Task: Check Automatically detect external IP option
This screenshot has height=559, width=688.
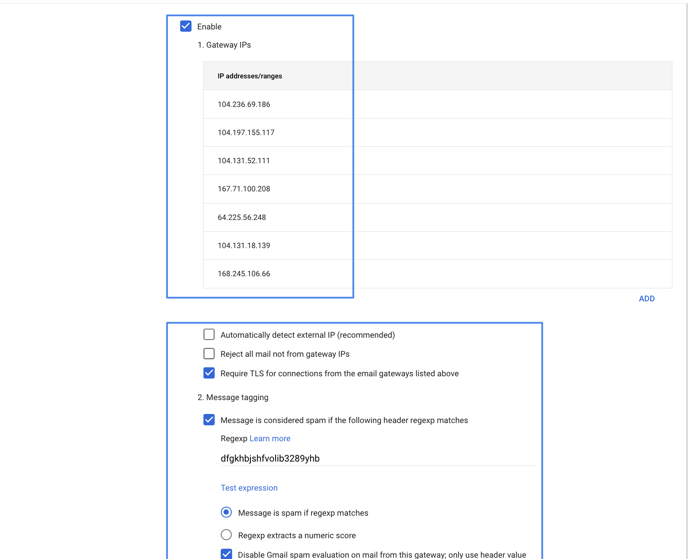Action: point(209,335)
